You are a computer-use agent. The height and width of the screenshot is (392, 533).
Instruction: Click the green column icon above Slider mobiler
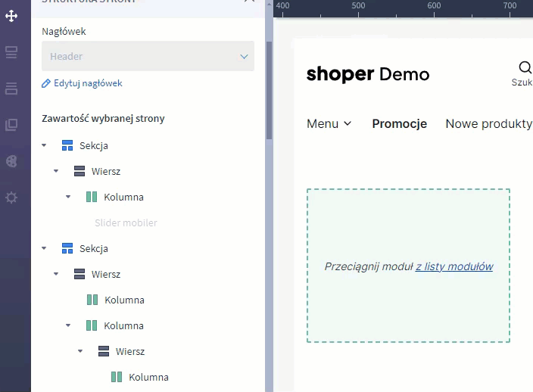coord(92,197)
